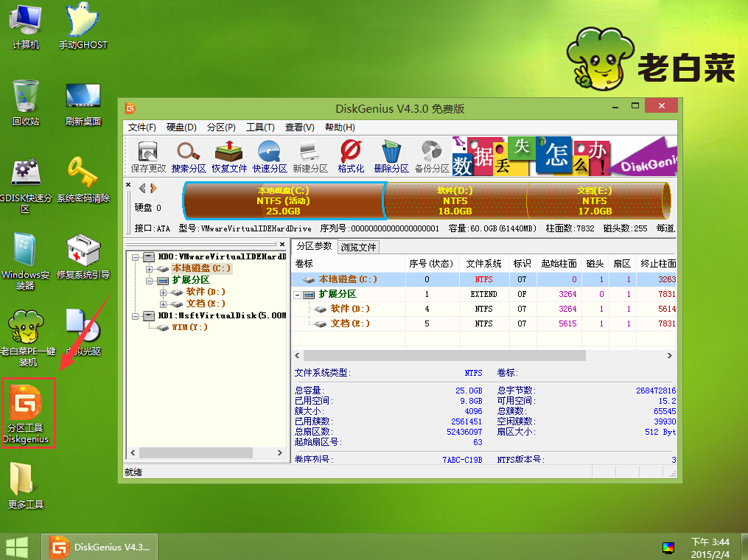The image size is (748, 560).
Task: Expand 文档 (E:) in the disk tree
Action: click(x=163, y=304)
